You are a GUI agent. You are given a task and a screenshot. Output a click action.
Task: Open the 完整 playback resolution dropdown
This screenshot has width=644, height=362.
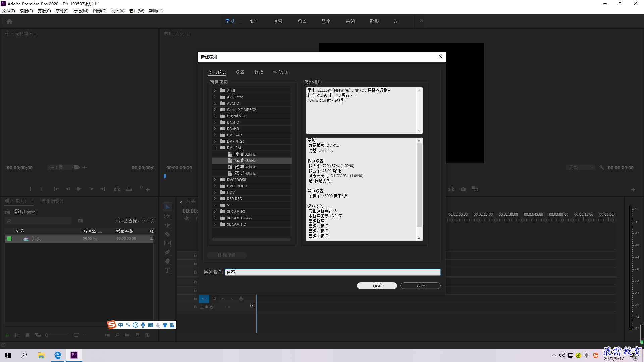(x=581, y=167)
